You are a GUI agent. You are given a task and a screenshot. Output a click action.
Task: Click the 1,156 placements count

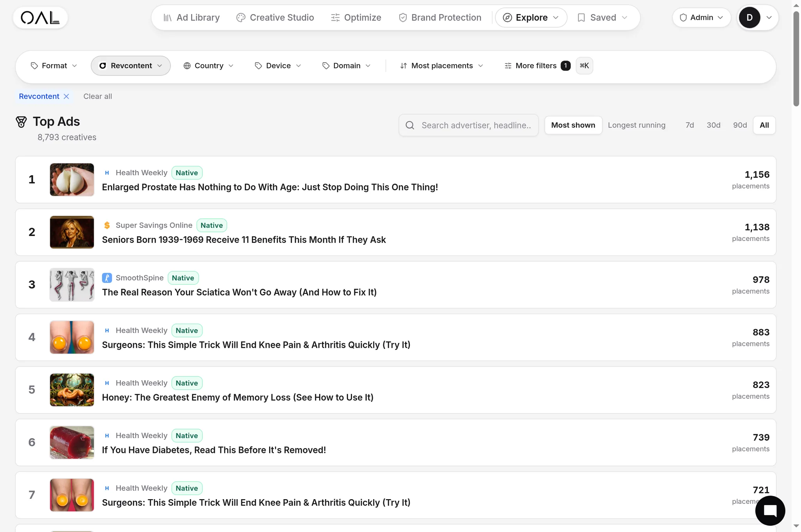point(757,174)
